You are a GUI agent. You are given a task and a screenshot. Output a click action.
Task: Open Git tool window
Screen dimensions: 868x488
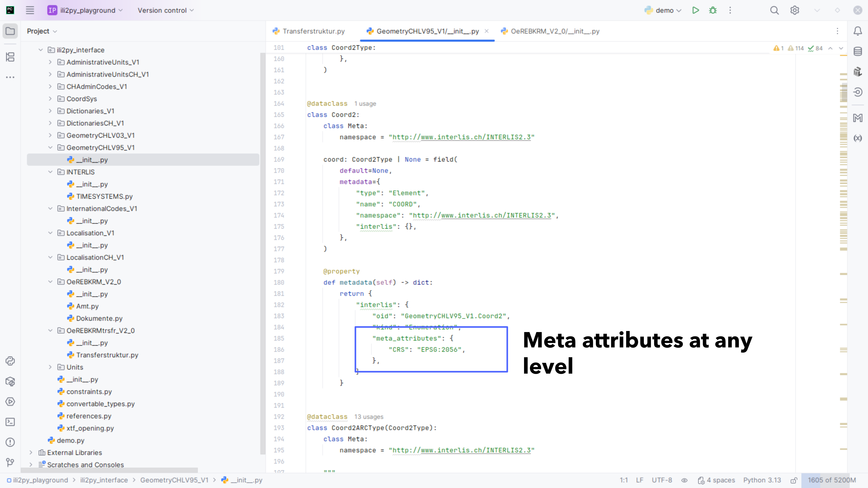(10, 462)
